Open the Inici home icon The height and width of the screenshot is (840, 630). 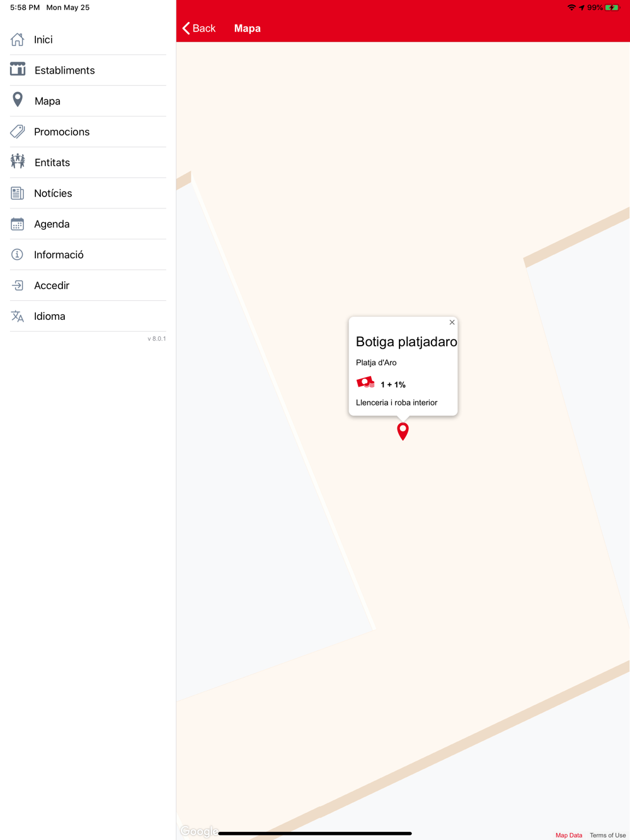point(18,39)
